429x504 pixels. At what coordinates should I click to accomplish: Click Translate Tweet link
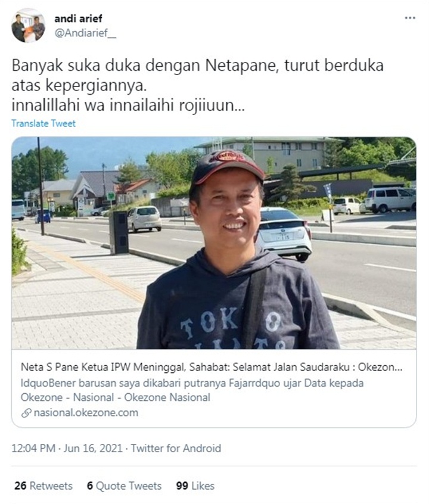[x=43, y=123]
